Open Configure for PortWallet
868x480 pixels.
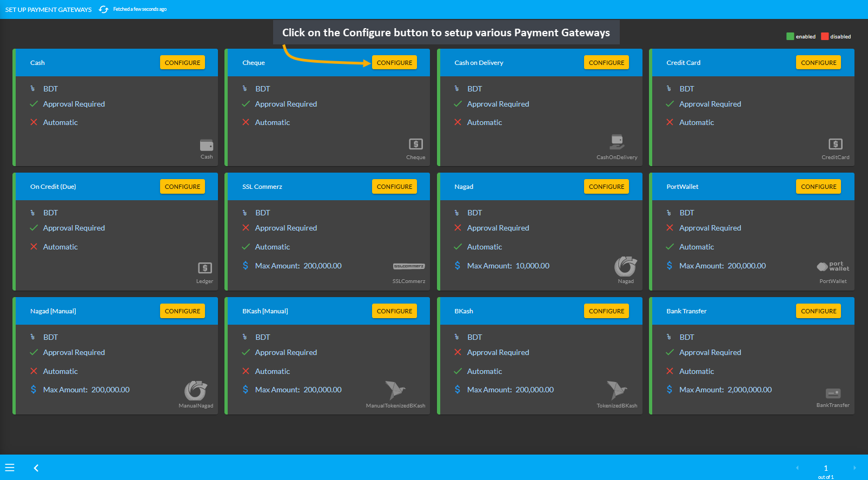point(818,187)
